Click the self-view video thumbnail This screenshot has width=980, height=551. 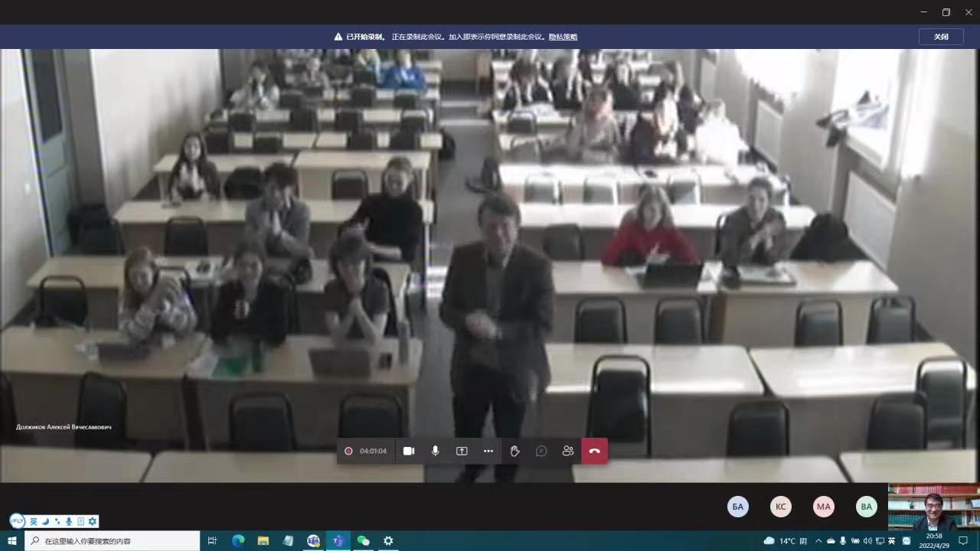933,507
